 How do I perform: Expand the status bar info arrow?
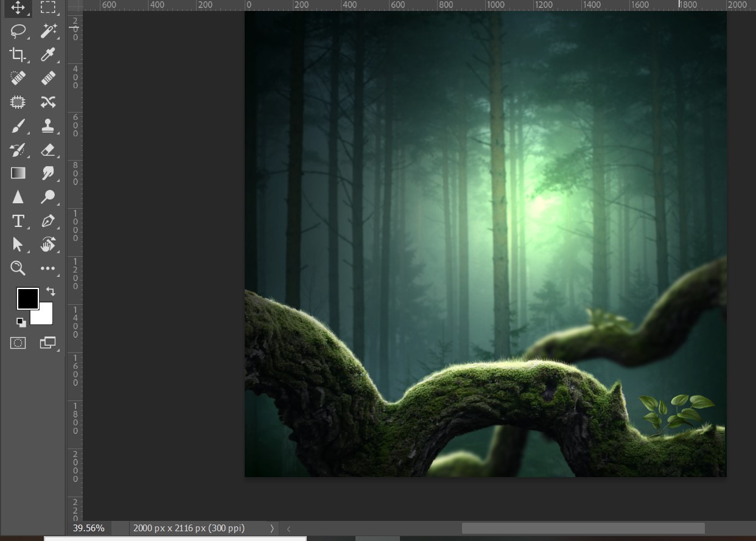(x=272, y=528)
